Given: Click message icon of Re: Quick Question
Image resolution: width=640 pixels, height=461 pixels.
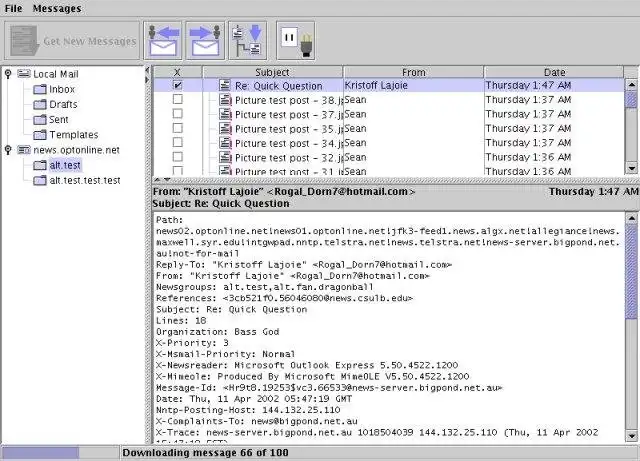Looking at the screenshot, I should [x=225, y=85].
